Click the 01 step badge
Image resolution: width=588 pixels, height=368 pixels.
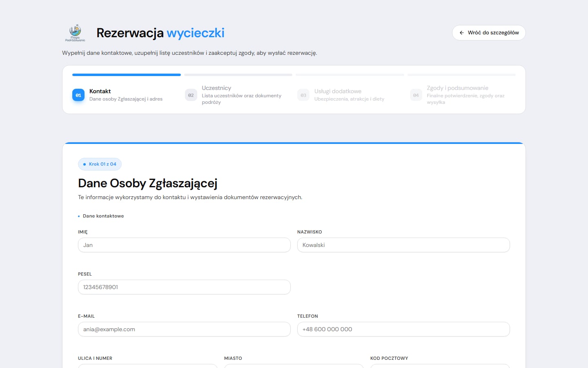tap(78, 95)
